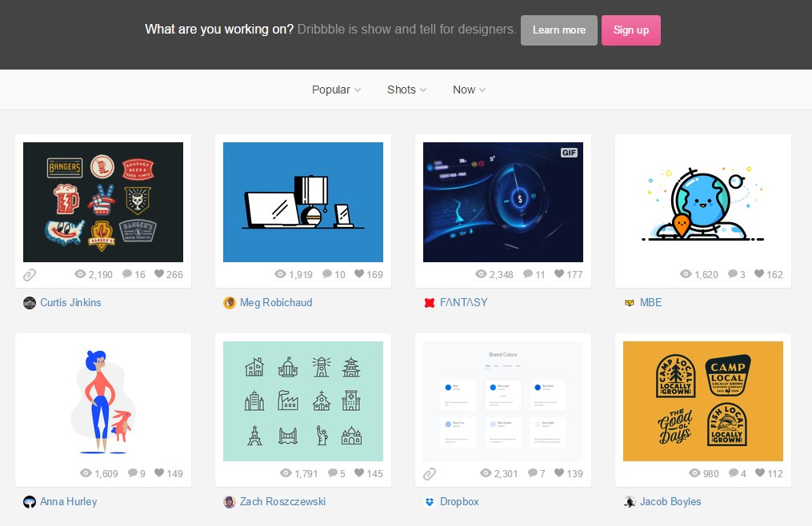Expand the Shots filter dropdown
Viewport: 812px width, 526px height.
coord(407,90)
